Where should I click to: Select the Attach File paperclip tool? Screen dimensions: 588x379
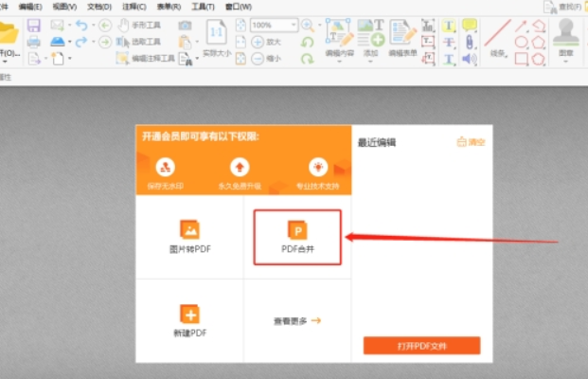469,42
